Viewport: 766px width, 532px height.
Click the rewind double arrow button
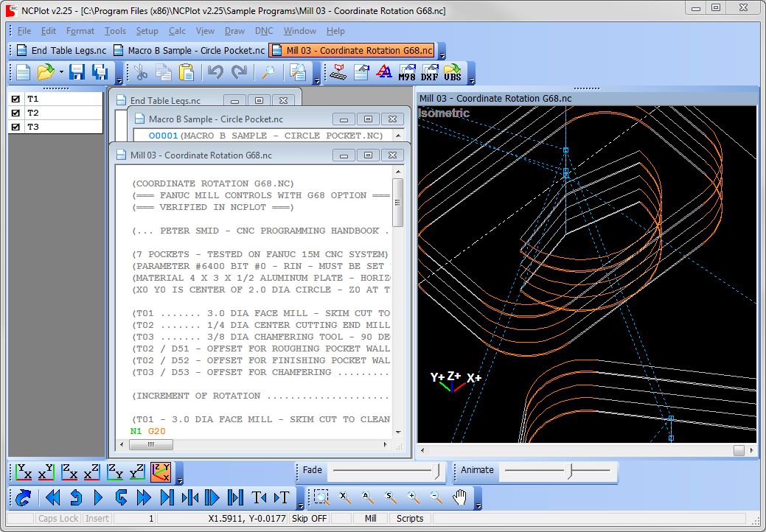click(52, 498)
